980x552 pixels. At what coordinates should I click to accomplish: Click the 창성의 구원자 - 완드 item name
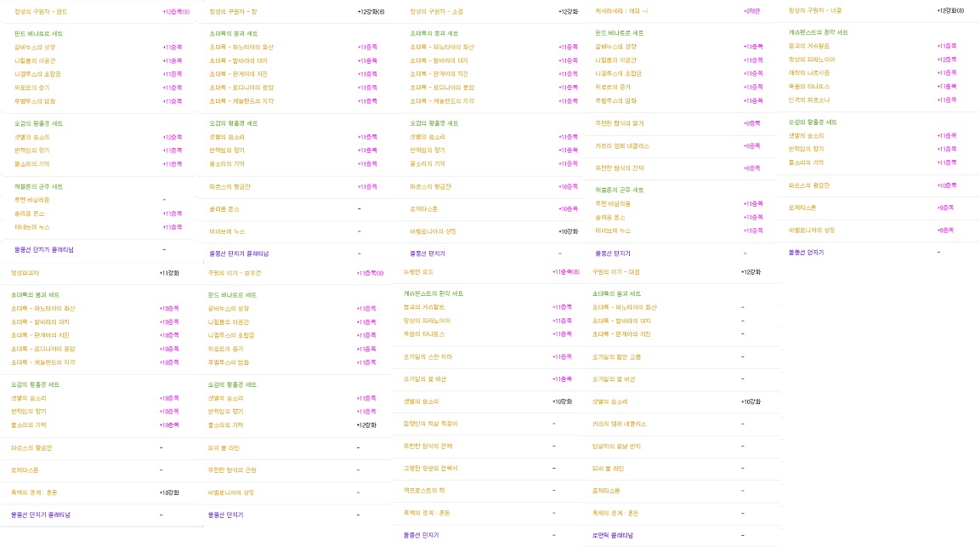pos(41,12)
